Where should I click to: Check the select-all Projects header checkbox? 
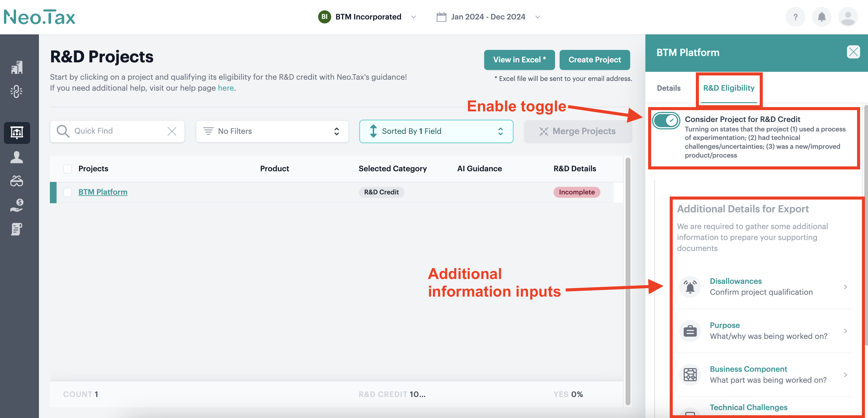pyautogui.click(x=68, y=169)
